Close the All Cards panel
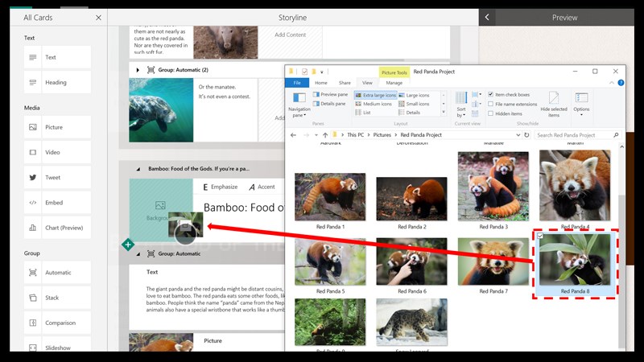The height and width of the screenshot is (362, 644). 98,18
